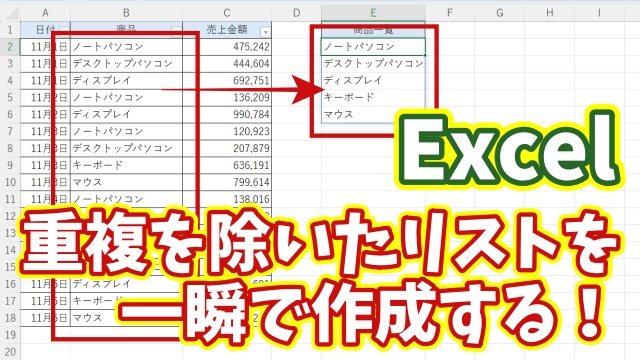Select ノートパソコン cell beside 475,242
The height and width of the screenshot is (360, 640).
[x=126, y=47]
